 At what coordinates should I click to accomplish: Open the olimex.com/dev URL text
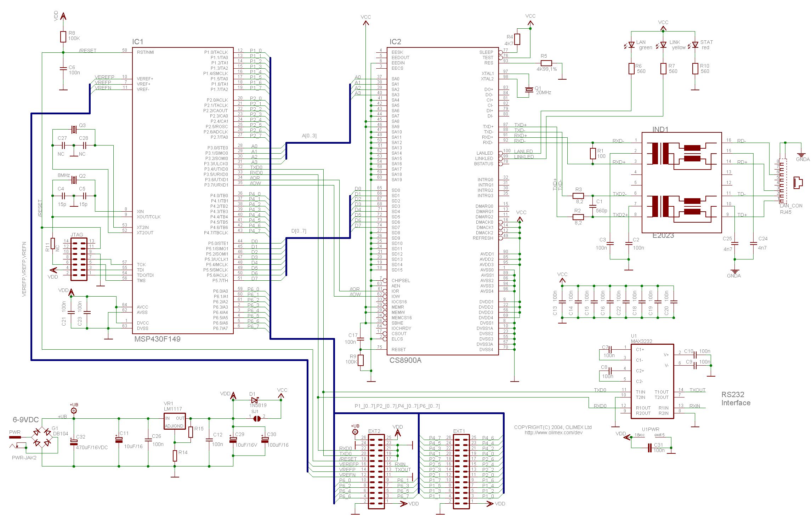[553, 433]
